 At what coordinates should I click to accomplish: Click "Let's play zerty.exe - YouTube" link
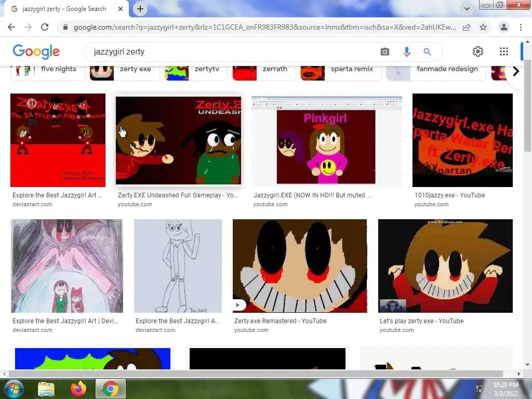pyautogui.click(x=421, y=321)
